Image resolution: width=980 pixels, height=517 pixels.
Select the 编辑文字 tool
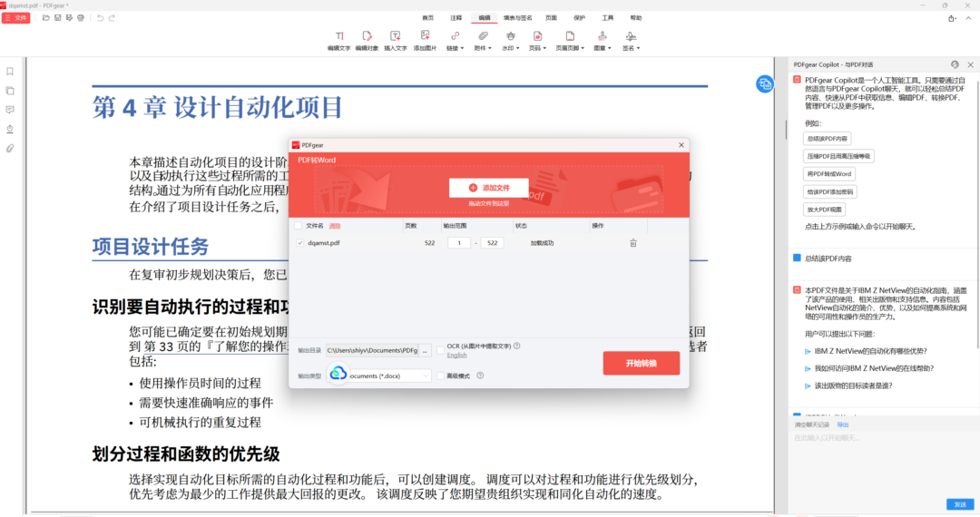pos(338,41)
